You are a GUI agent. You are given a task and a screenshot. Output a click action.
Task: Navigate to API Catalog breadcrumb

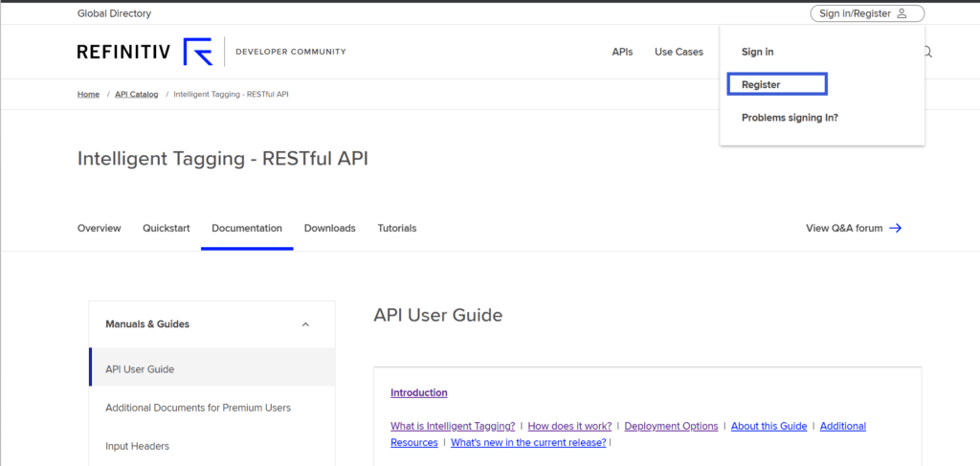click(x=136, y=95)
